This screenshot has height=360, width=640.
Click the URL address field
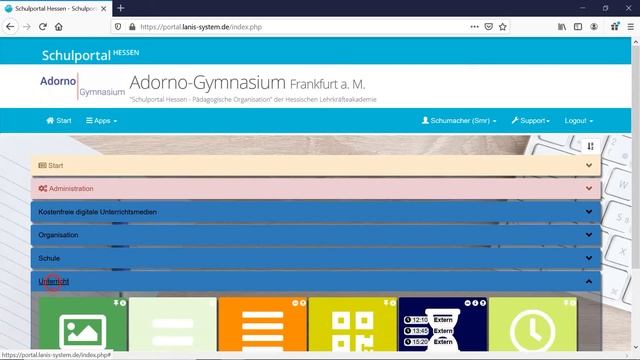(302, 27)
